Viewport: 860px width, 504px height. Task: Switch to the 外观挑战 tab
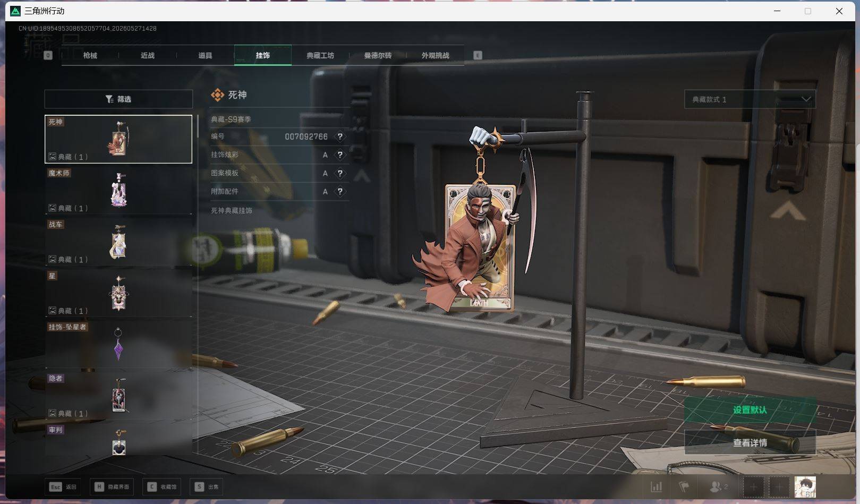pyautogui.click(x=435, y=55)
